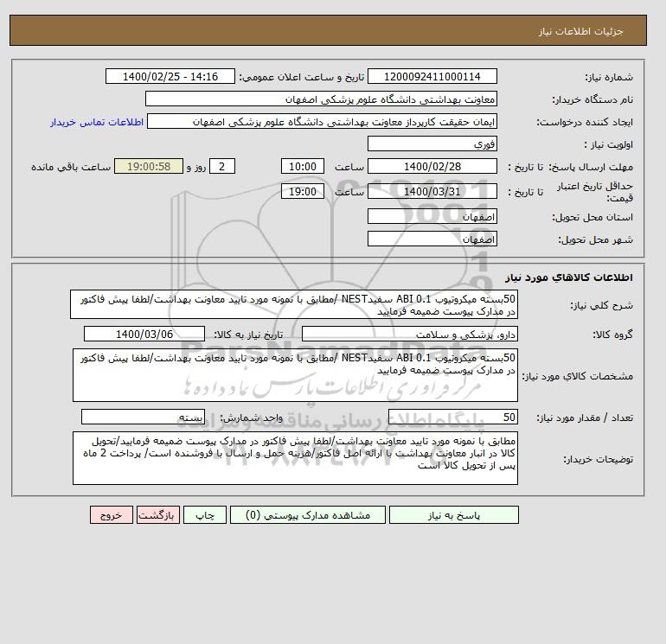Viewport: 666px width, 644px height.
Task: Click the جزئیات اطلاعات نیاز header title
Action: [x=580, y=31]
